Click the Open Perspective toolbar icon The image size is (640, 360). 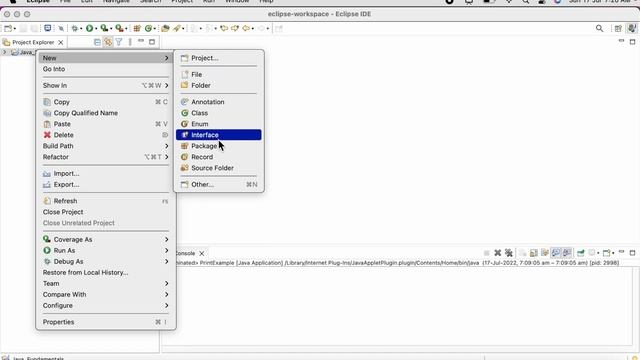(618, 28)
